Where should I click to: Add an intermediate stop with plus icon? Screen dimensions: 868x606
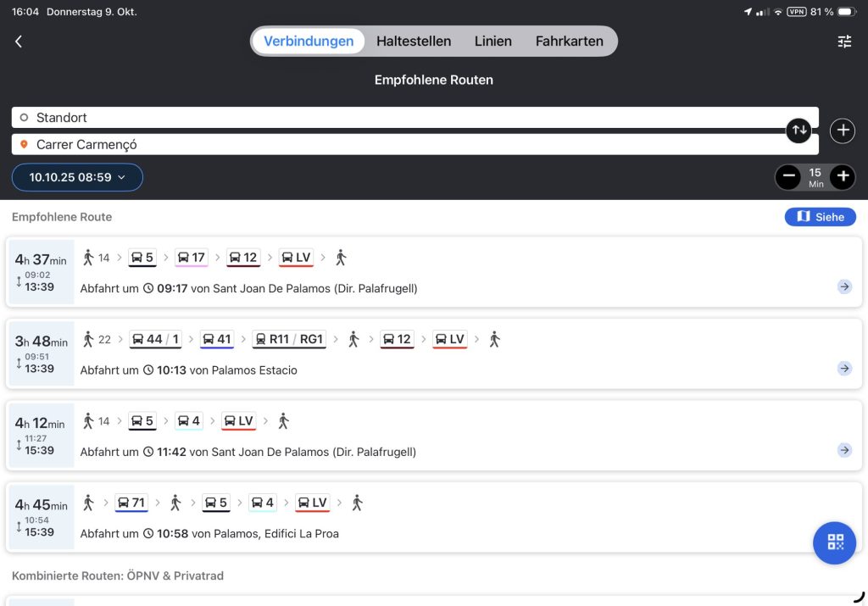click(x=842, y=131)
